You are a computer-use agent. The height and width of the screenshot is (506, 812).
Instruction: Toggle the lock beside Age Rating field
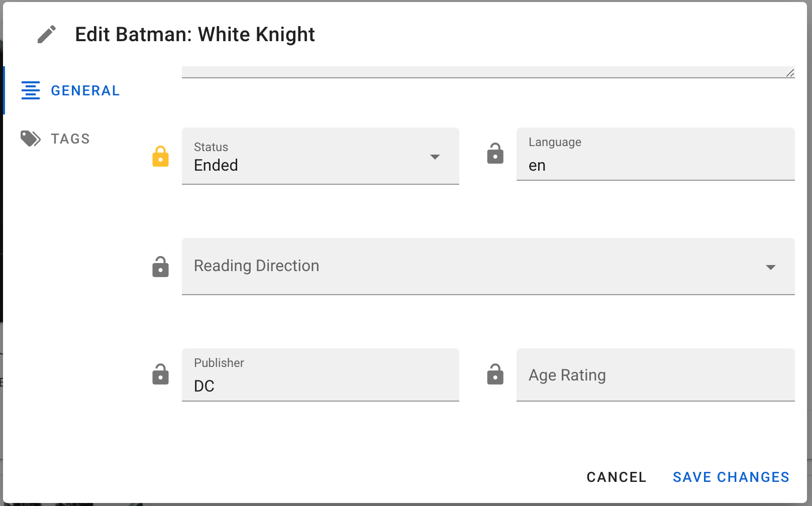(x=495, y=374)
